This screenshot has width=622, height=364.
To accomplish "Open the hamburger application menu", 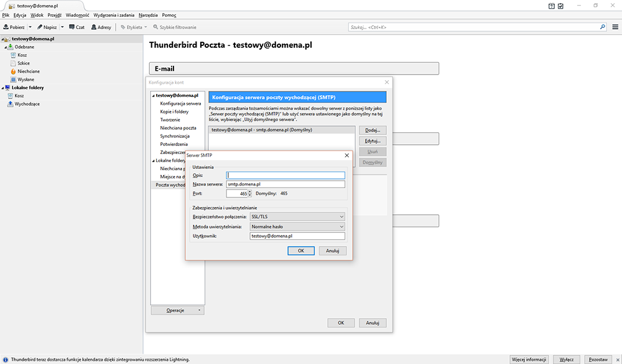I will coord(615,27).
